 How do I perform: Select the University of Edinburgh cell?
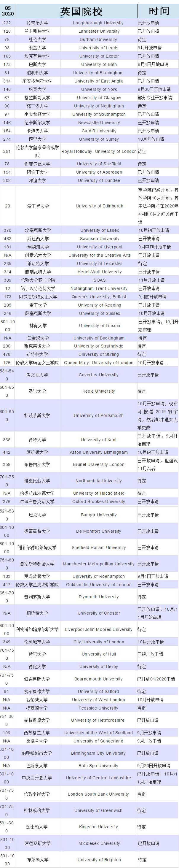[100, 206]
